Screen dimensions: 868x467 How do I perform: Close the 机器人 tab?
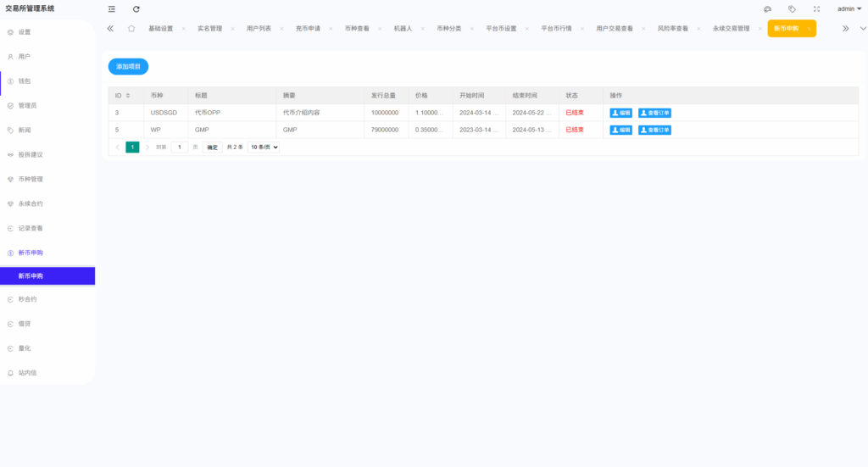424,29
